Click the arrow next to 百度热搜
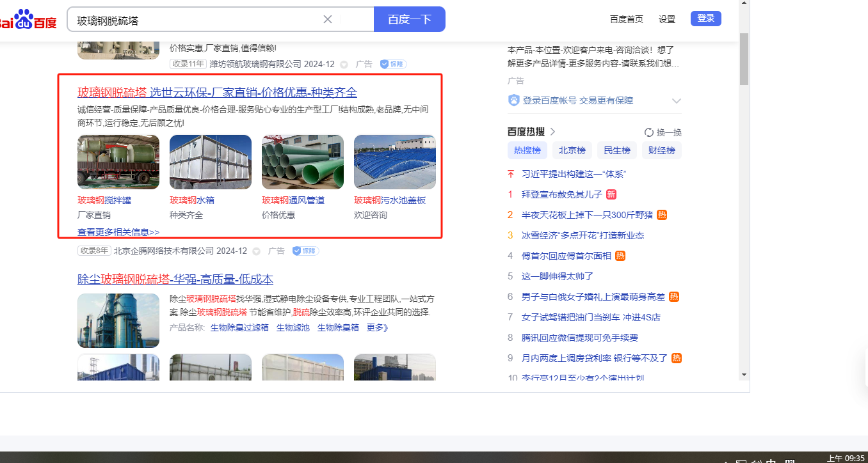The height and width of the screenshot is (463, 868). pyautogui.click(x=553, y=132)
